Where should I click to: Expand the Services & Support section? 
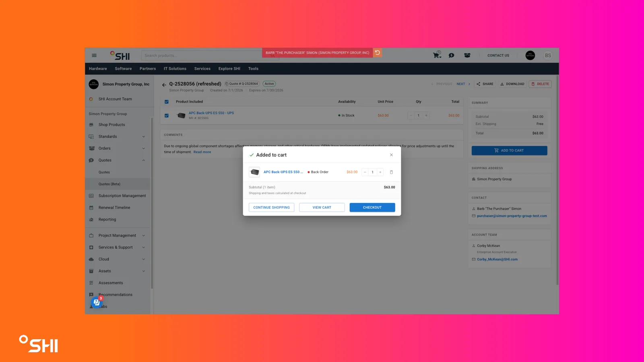[x=144, y=247]
